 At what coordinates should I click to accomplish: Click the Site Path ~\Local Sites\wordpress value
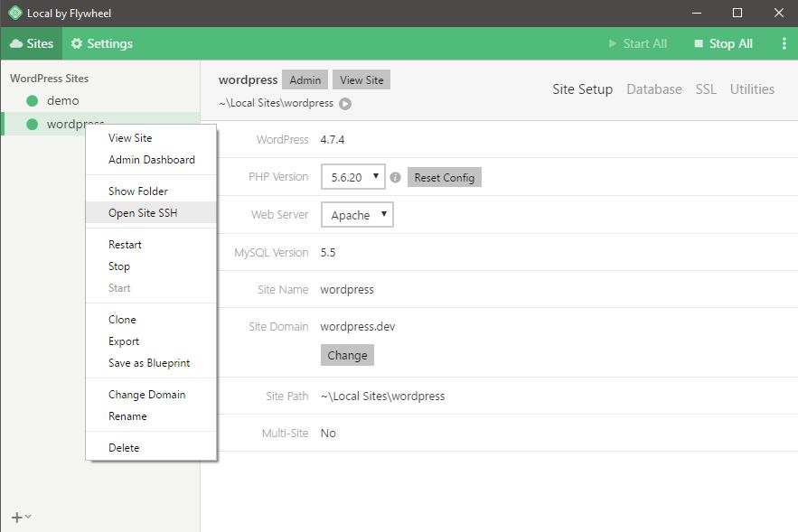coord(382,397)
